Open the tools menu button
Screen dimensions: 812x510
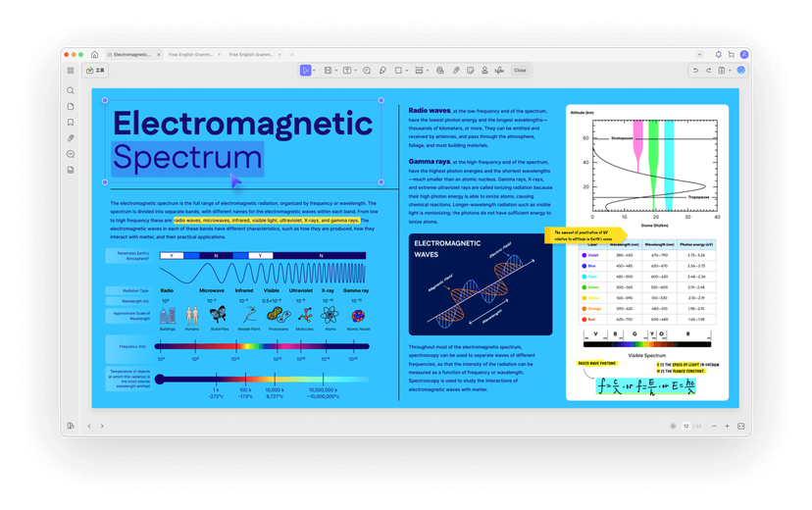click(95, 71)
